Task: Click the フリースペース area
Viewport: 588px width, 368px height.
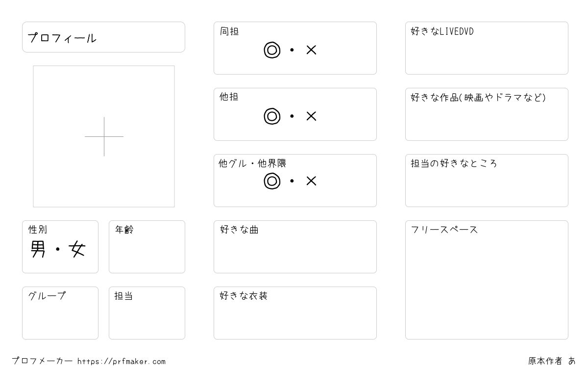Action: click(x=487, y=280)
